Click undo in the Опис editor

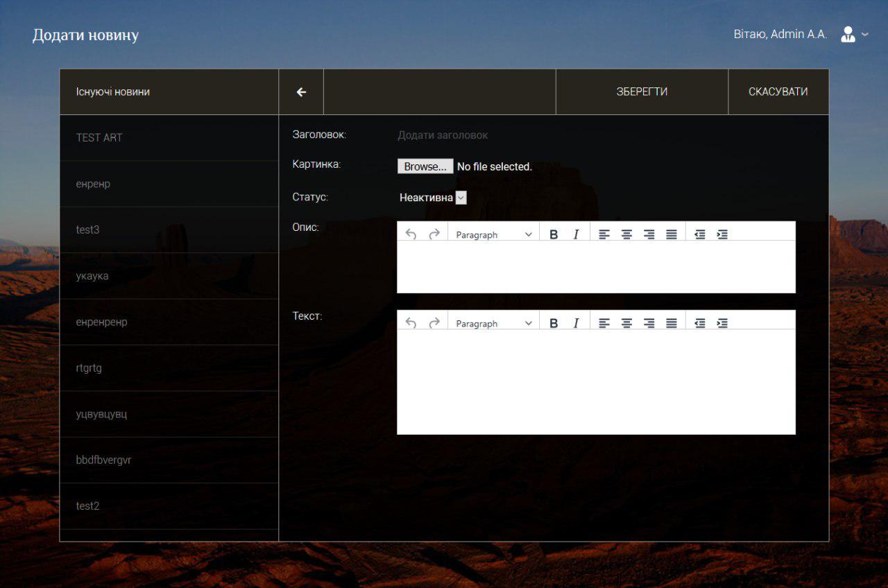pyautogui.click(x=411, y=234)
